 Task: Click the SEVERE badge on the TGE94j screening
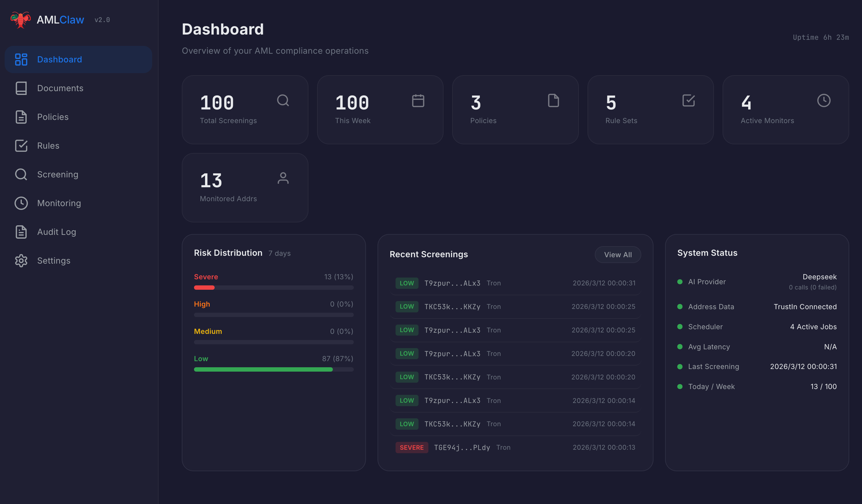[x=412, y=447]
